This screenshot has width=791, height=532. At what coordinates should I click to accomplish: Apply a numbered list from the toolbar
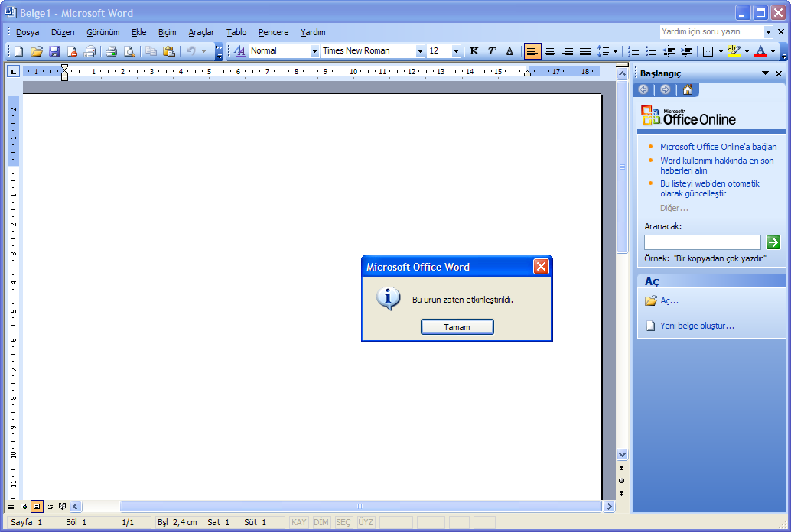[633, 51]
